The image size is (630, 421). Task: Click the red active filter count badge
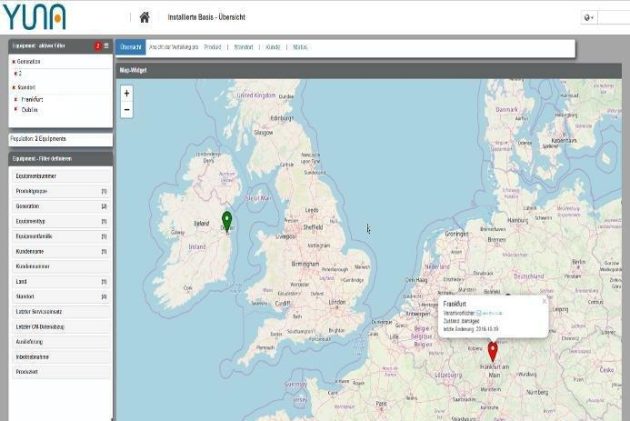[x=97, y=46]
